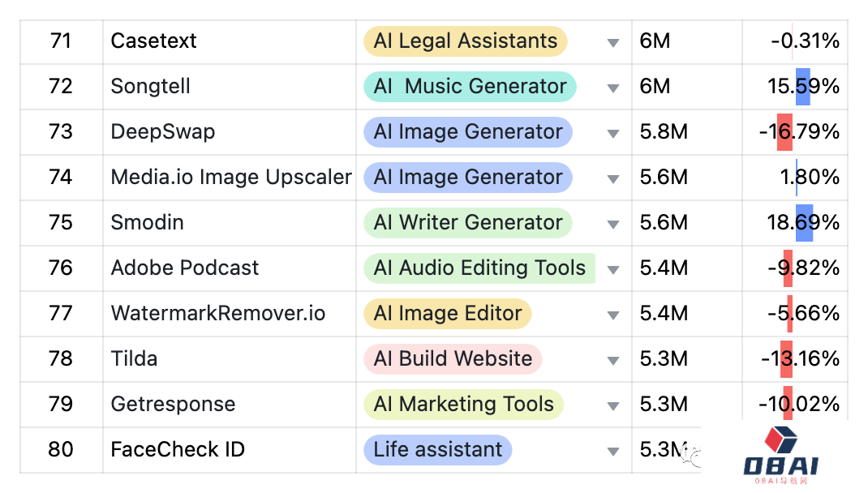868x493 pixels.
Task: Click rank number 78
Action: click(x=61, y=358)
